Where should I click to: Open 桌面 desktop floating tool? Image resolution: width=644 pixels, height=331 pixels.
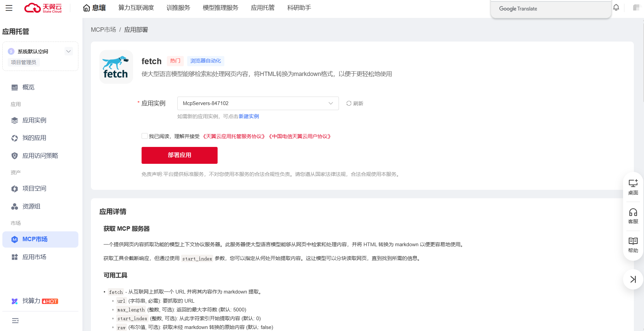[633, 187]
